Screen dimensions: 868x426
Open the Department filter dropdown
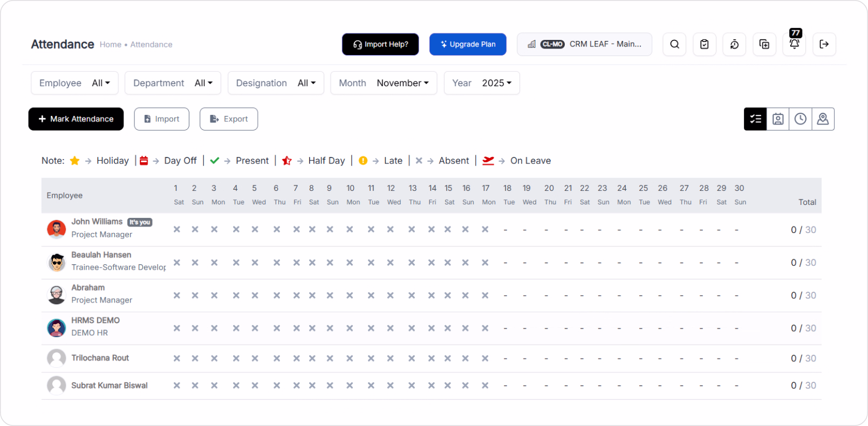(x=203, y=83)
